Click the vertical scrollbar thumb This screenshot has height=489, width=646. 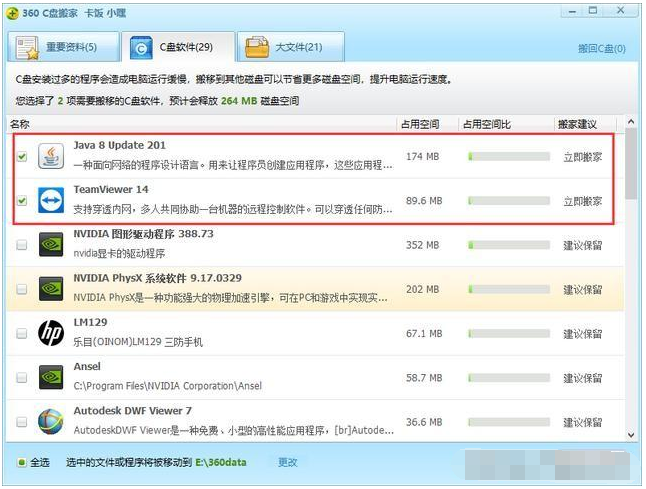coord(631,164)
